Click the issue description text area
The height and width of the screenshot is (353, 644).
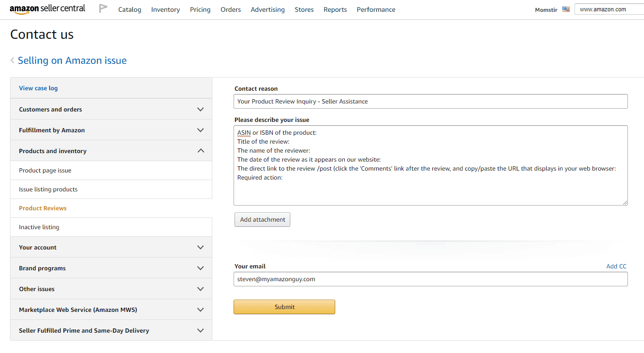(x=431, y=165)
